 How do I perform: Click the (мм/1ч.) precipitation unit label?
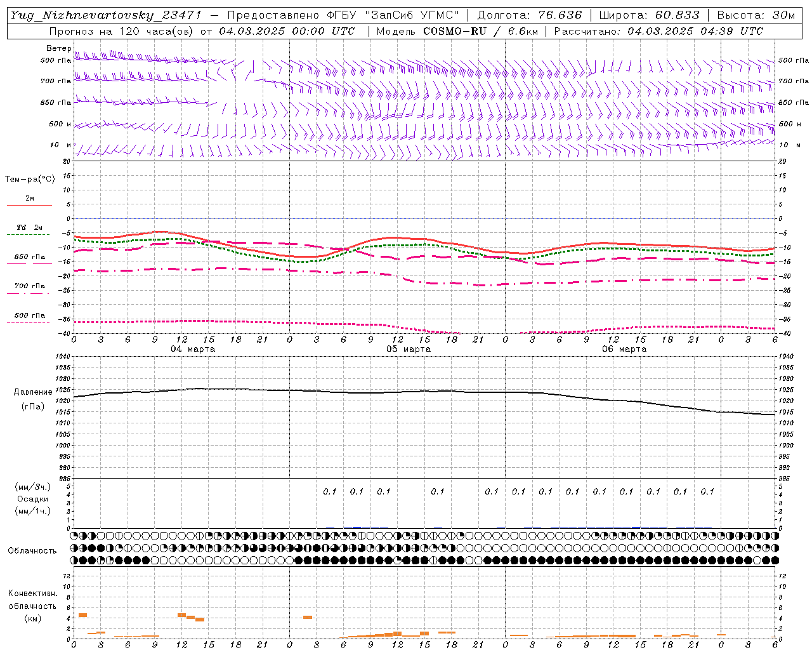(x=33, y=510)
